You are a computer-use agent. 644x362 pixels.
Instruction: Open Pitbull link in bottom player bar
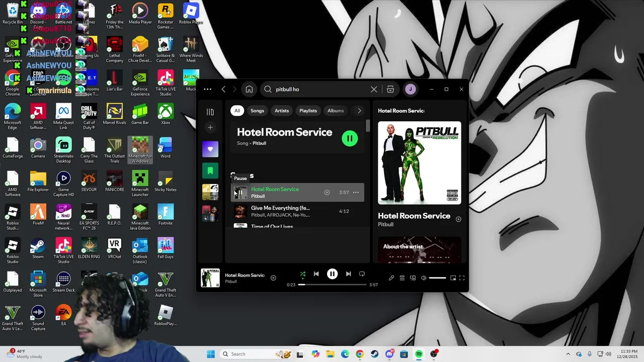pos(230,282)
